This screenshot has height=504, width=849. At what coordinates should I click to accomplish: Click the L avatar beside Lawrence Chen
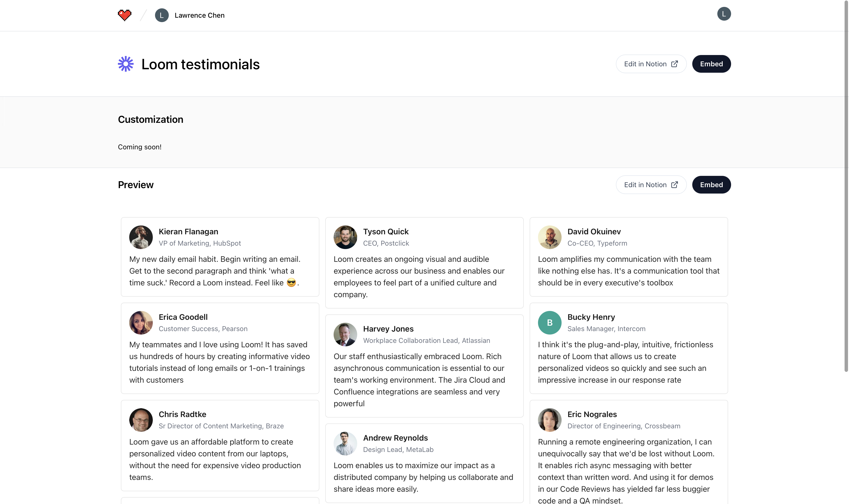(162, 15)
